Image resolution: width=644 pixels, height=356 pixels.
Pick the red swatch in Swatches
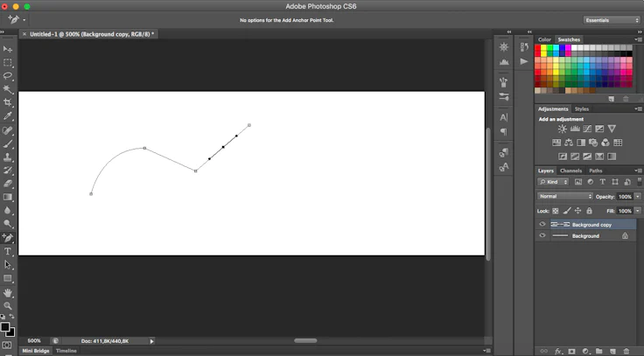coord(537,48)
